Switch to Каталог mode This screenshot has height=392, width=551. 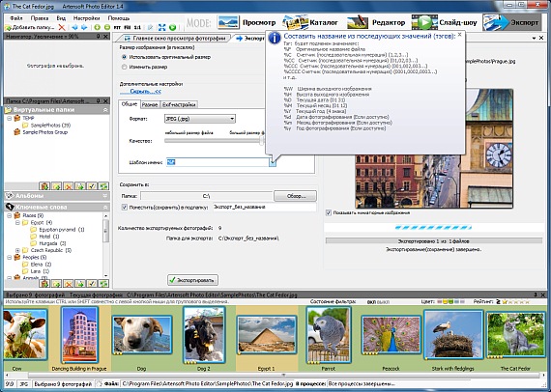tap(310, 22)
